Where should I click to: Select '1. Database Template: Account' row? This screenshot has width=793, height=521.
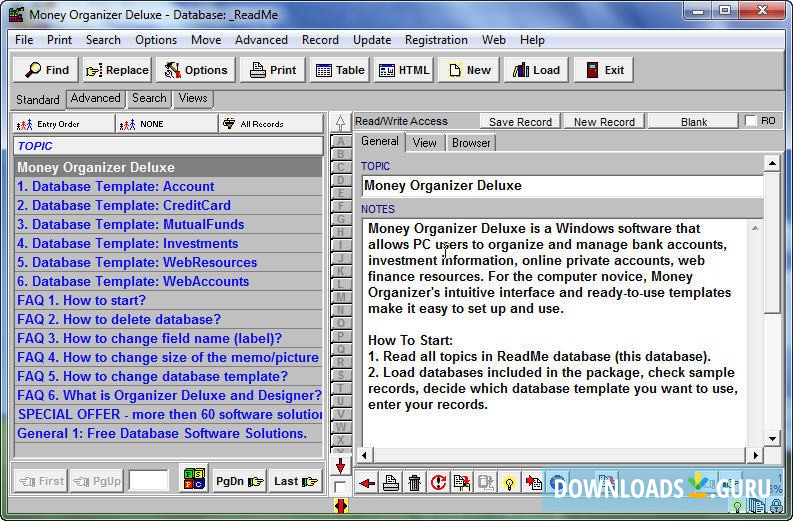[x=168, y=186]
